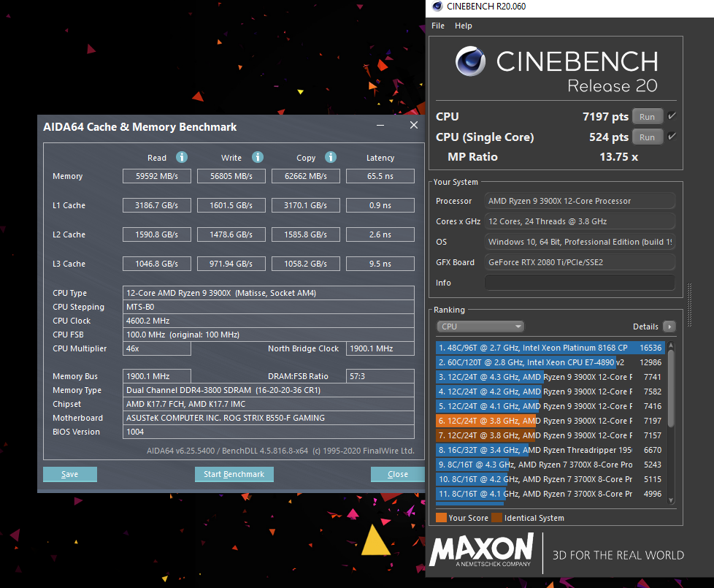Click Memory Copy value 62662 MB/s

306,176
